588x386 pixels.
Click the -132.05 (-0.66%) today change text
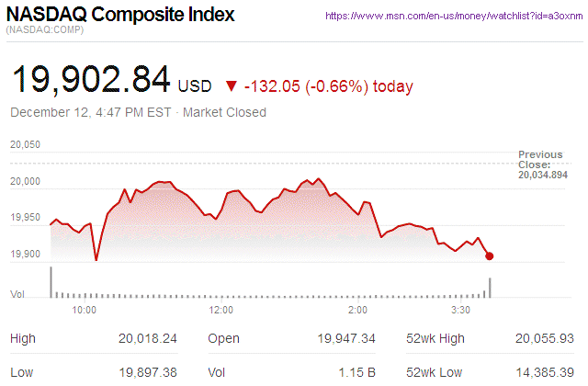(x=329, y=86)
